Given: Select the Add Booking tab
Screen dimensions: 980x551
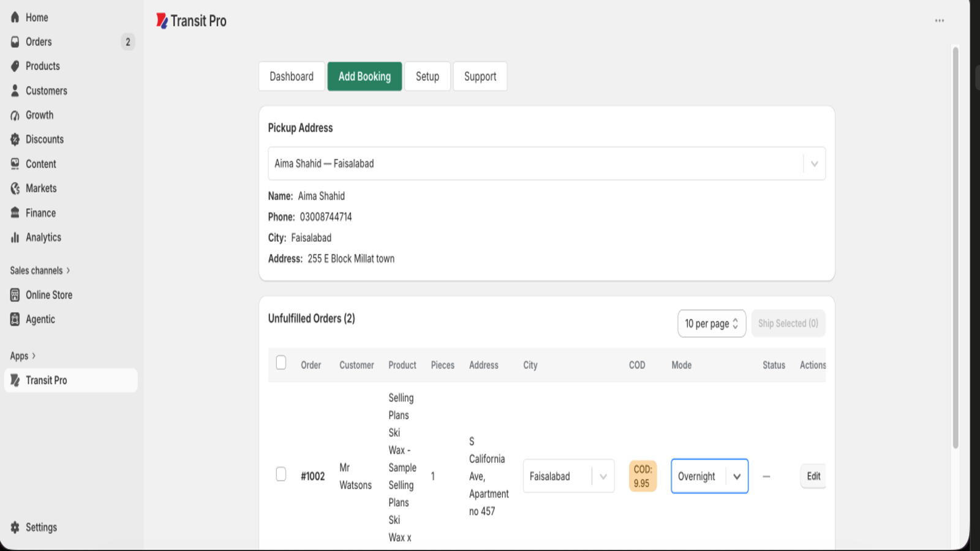Looking at the screenshot, I should 364,77.
